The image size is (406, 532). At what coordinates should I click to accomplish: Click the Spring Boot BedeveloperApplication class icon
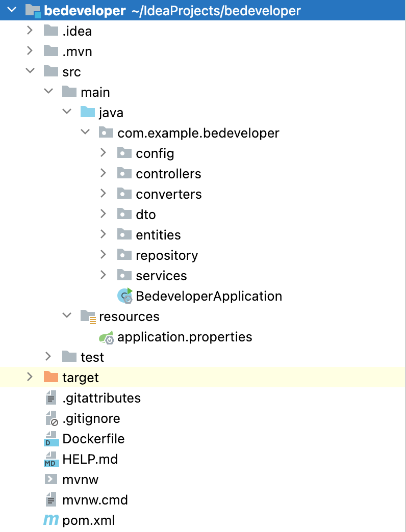pos(124,296)
